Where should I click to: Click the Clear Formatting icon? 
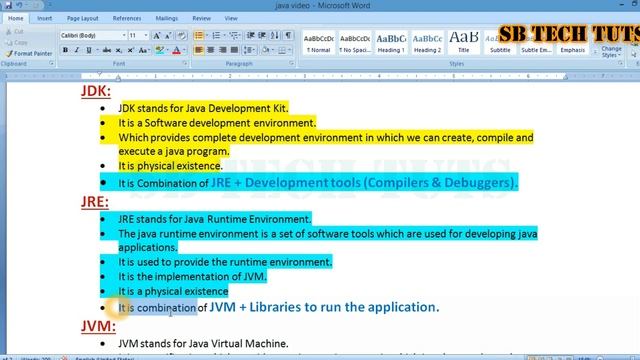(x=182, y=36)
